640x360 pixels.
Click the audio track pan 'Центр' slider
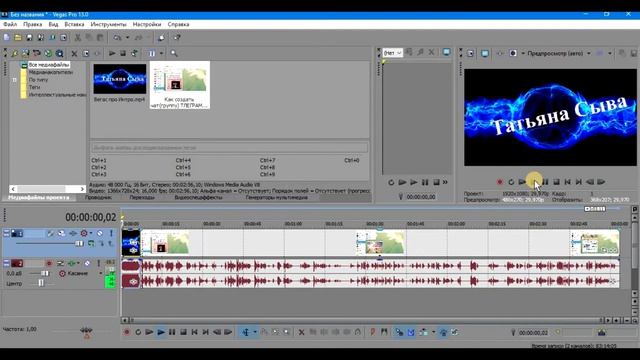[x=41, y=283]
